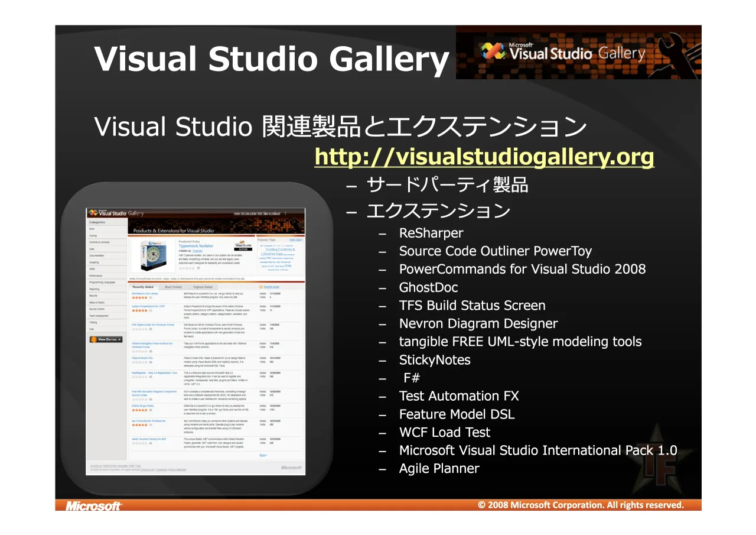Select the Performance category in sidebar
Viewport: 756px width, 535px height.
click(x=107, y=275)
